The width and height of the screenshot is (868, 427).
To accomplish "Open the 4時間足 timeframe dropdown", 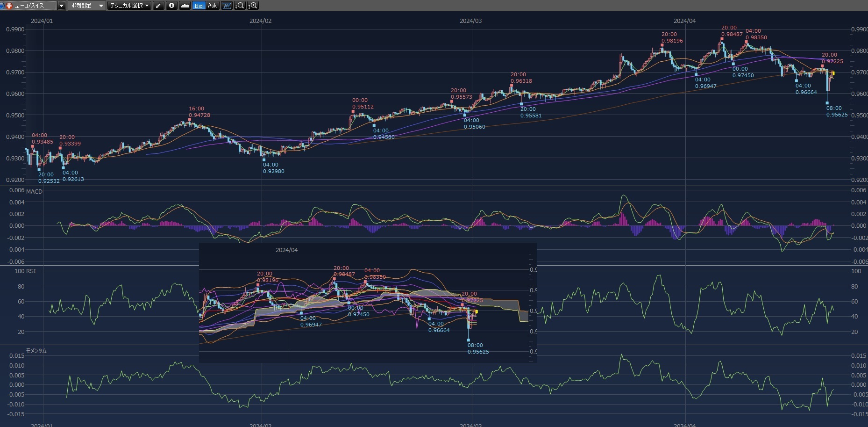I will pos(87,6).
